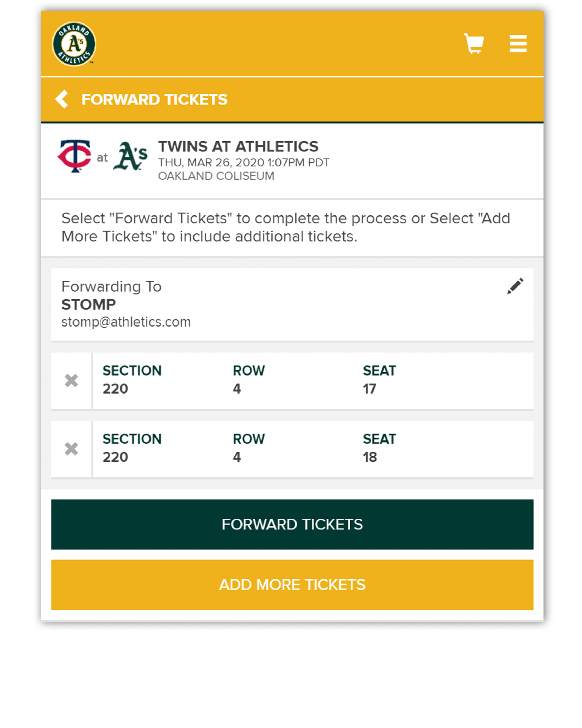Image resolution: width=582 pixels, height=728 pixels.
Task: Click the A's logo beside the game title
Action: [130, 156]
